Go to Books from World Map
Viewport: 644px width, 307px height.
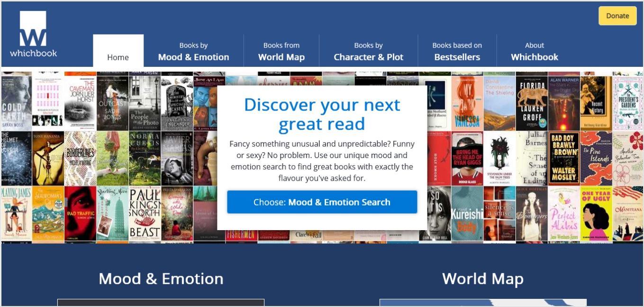(x=281, y=51)
